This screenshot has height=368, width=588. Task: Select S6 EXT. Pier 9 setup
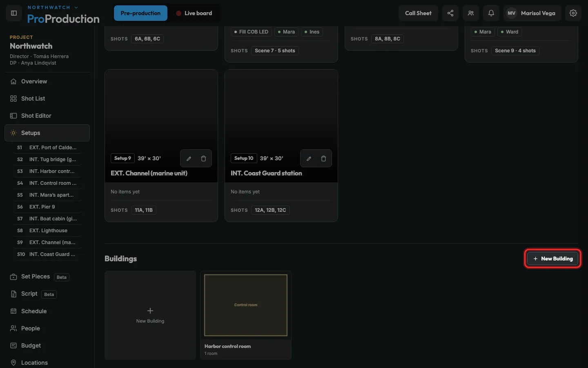tap(47, 207)
